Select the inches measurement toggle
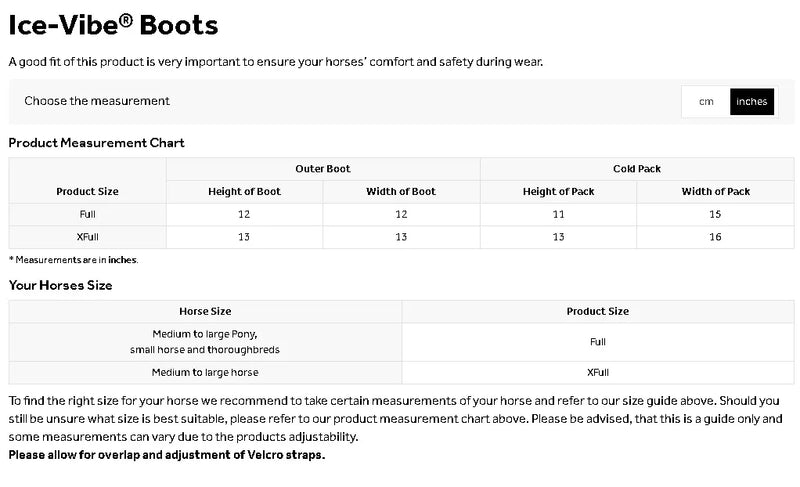Viewport: 800px width, 487px height. tap(751, 101)
